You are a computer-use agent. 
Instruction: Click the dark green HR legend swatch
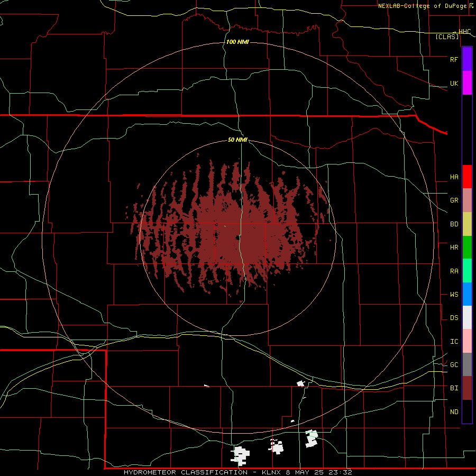click(x=467, y=248)
